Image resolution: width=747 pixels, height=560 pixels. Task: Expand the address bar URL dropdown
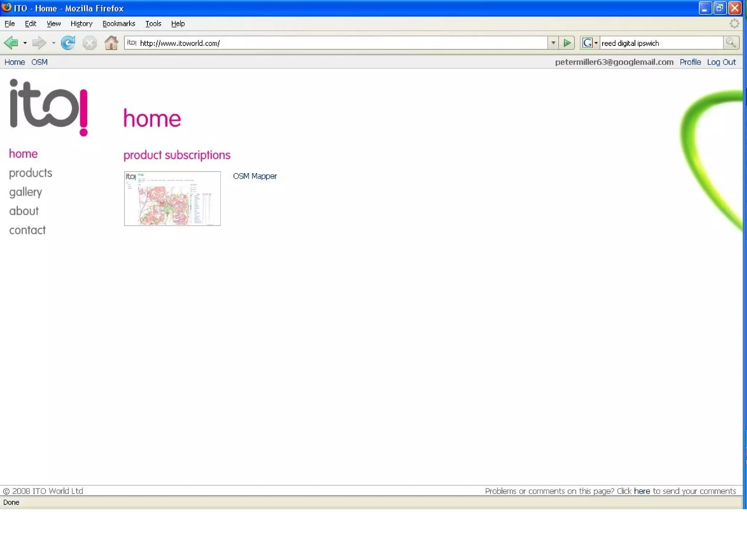[553, 43]
